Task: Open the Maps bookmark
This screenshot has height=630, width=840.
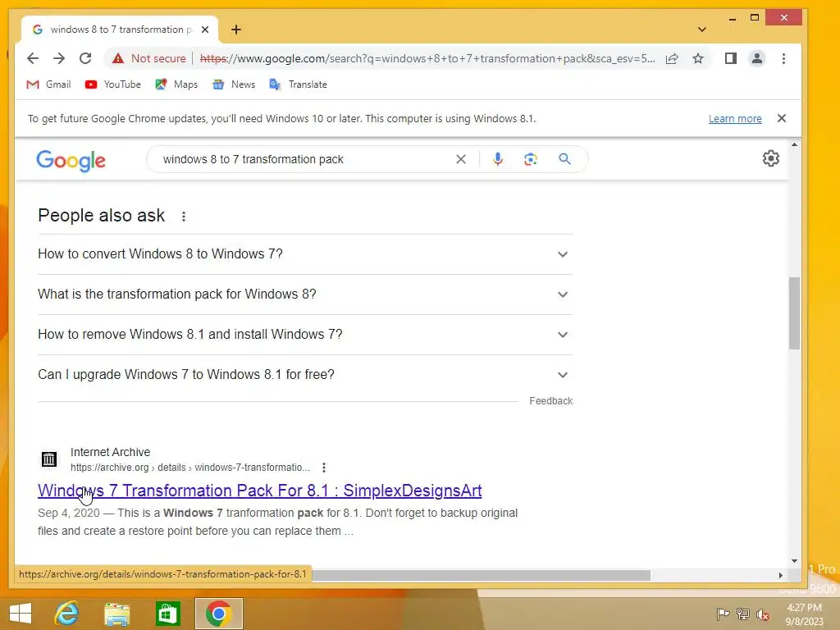Action: (x=176, y=84)
